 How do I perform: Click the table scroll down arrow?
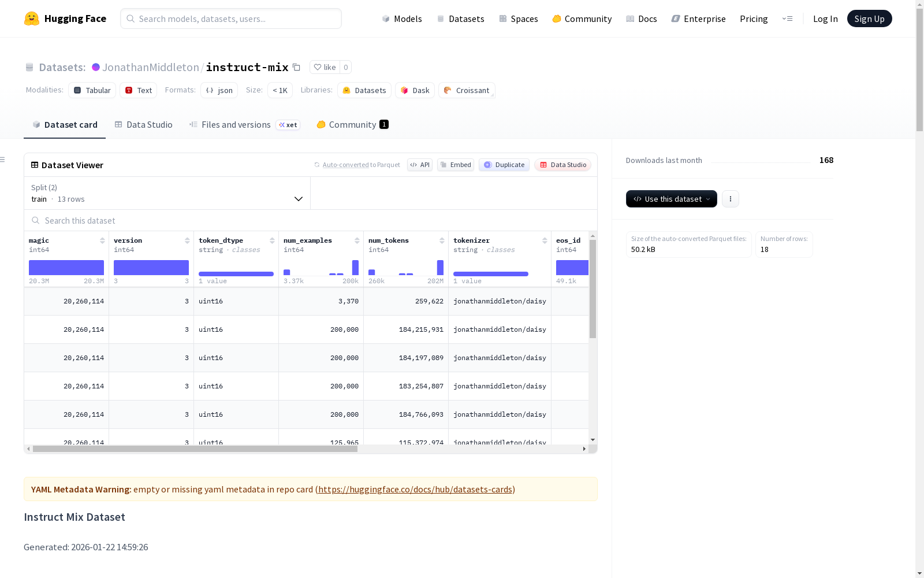(x=593, y=440)
